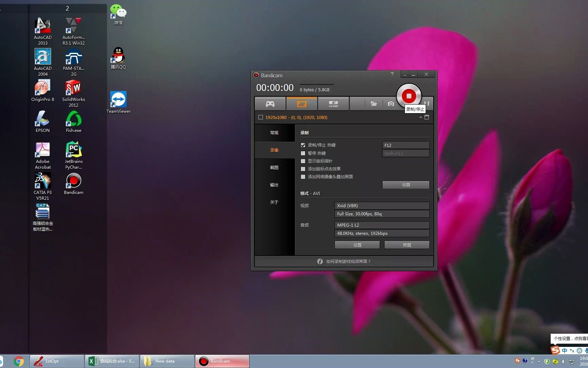Click the 个性设置 Sogou balloon tip
Screen dimensions: 588x368
569,338
